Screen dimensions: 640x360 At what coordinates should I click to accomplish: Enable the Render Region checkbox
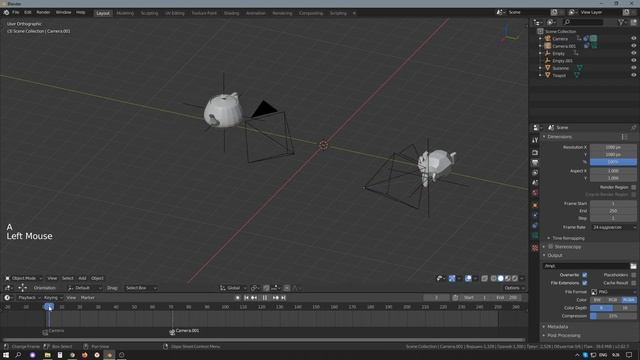[633, 187]
